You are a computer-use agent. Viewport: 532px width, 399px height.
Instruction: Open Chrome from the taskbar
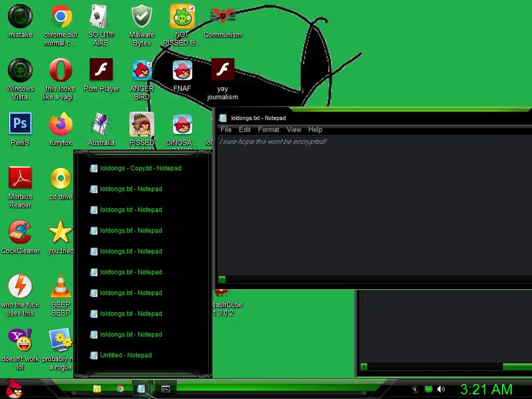coord(120,389)
